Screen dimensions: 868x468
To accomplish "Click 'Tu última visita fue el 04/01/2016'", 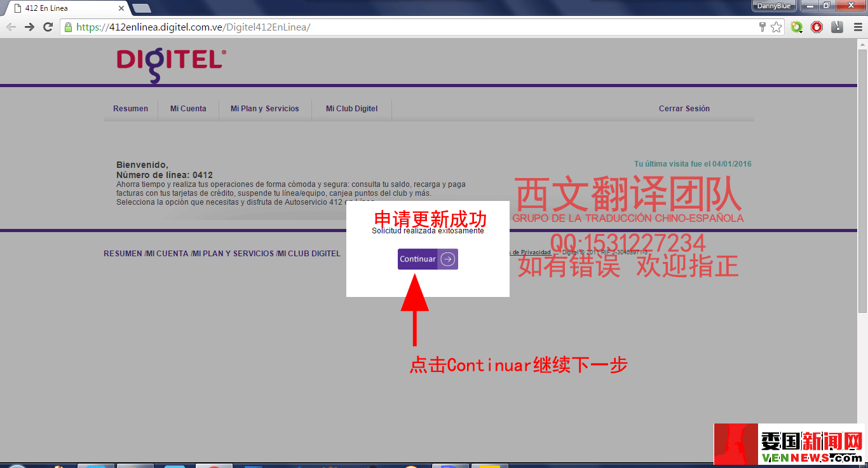I will 693,164.
